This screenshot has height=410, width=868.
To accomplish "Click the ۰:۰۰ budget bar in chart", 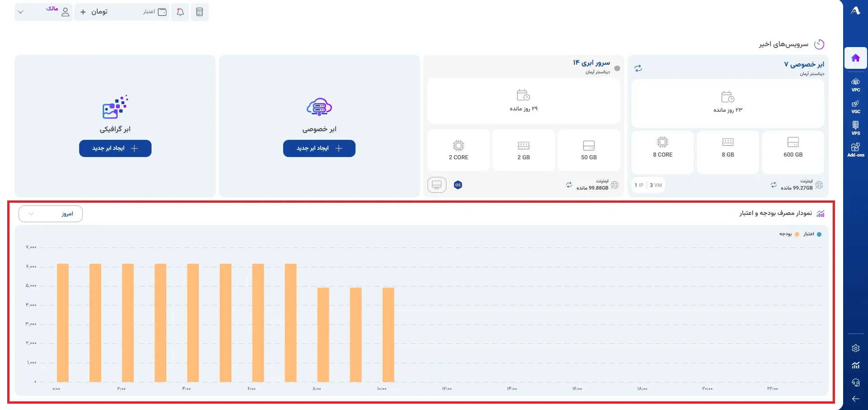I will pos(63,323).
